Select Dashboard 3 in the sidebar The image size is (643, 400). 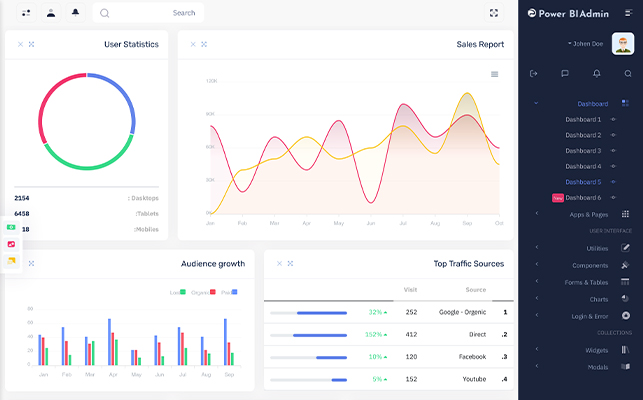583,151
